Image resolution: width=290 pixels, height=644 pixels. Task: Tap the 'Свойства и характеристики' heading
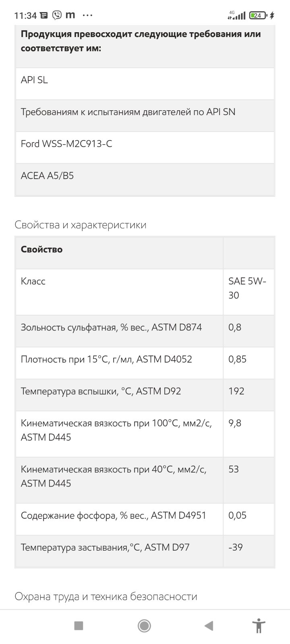(x=81, y=225)
